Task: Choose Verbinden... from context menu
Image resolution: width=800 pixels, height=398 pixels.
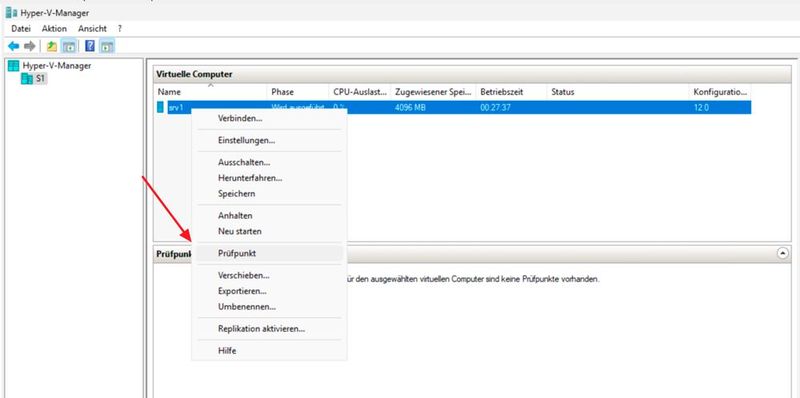Action: [x=269, y=118]
